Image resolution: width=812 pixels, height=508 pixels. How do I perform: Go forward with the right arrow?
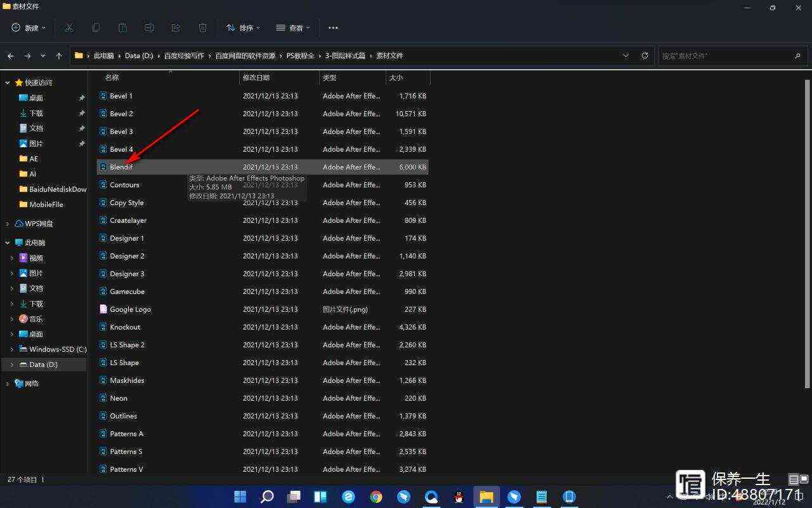pyautogui.click(x=27, y=56)
